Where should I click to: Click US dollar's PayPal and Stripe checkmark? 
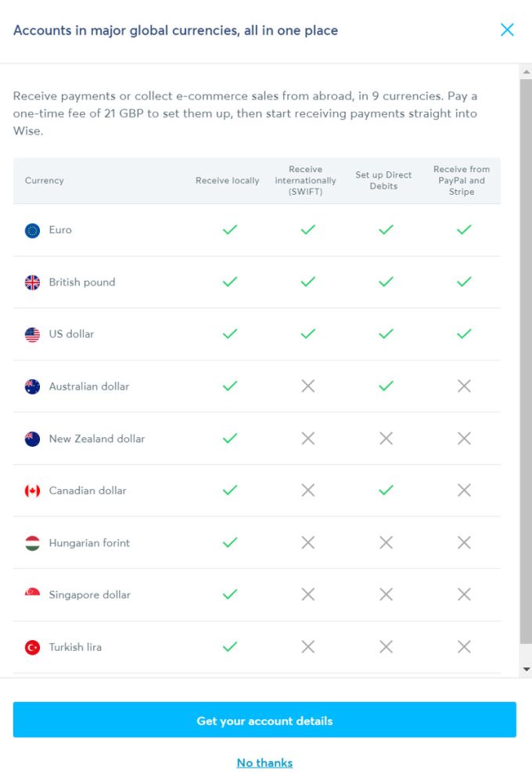(x=464, y=334)
